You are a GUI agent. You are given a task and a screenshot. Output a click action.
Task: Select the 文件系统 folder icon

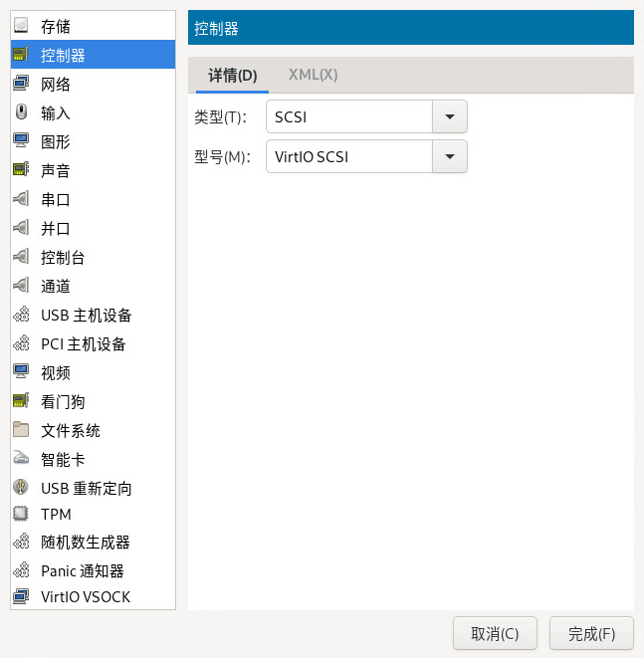[21, 430]
